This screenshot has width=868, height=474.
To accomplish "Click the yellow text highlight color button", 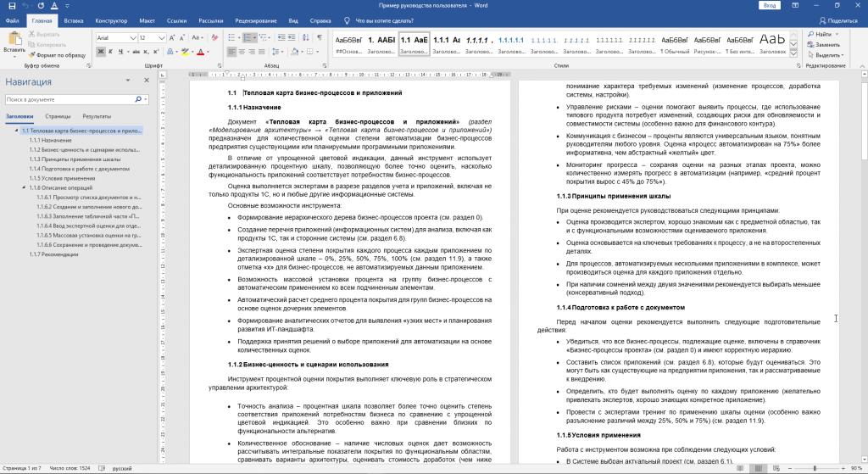I will pyautogui.click(x=185, y=52).
